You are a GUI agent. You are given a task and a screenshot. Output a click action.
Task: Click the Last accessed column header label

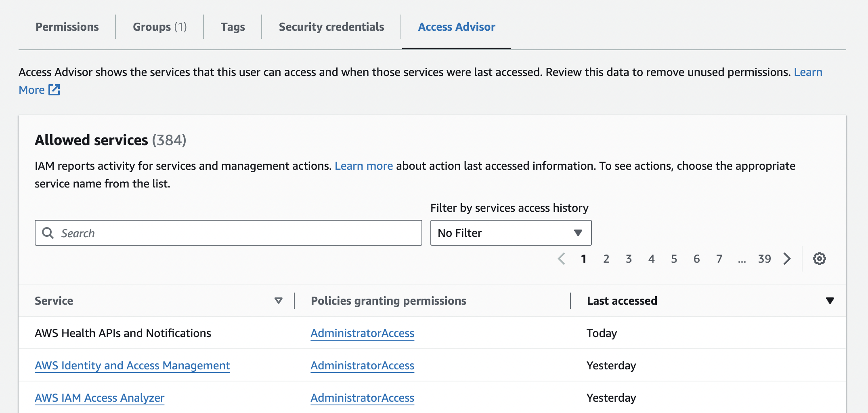pos(622,301)
